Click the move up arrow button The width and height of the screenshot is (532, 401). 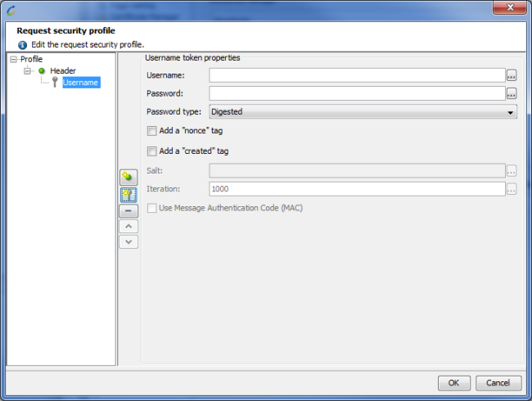pyautogui.click(x=129, y=227)
